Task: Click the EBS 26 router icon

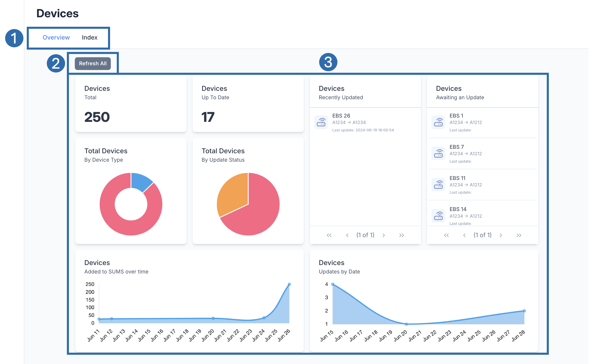Action: [x=321, y=122]
